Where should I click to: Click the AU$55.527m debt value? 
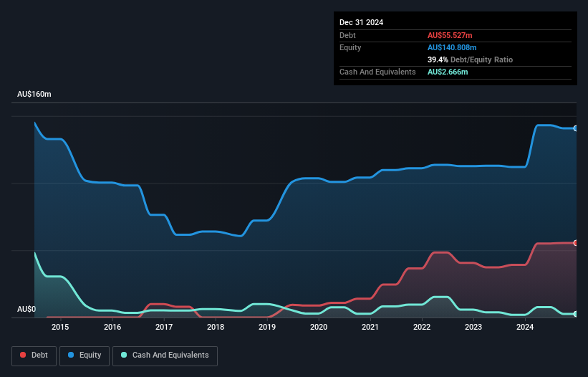(x=450, y=35)
